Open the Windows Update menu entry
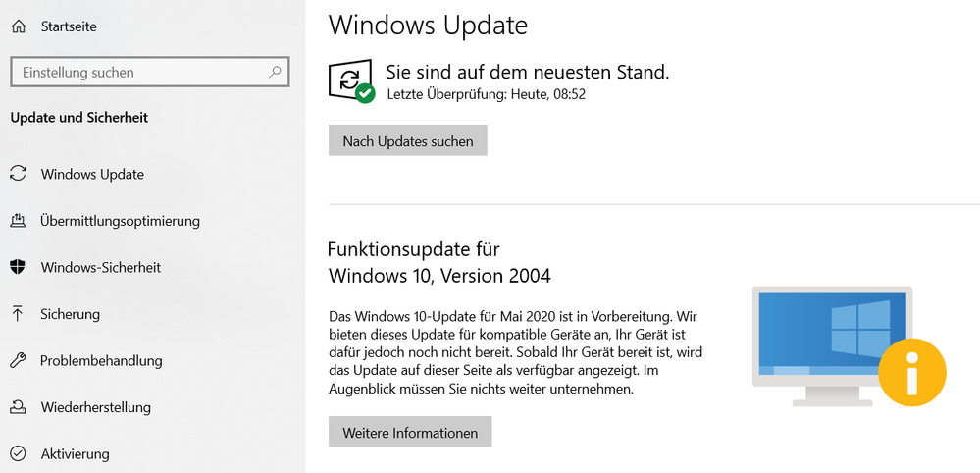The width and height of the screenshot is (980, 473). [92, 175]
